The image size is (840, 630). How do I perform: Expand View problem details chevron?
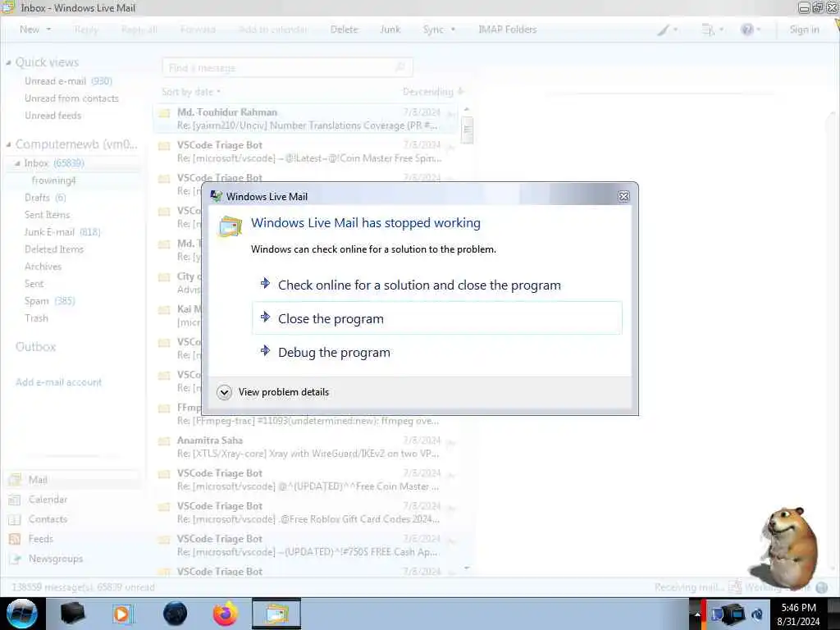pos(225,393)
